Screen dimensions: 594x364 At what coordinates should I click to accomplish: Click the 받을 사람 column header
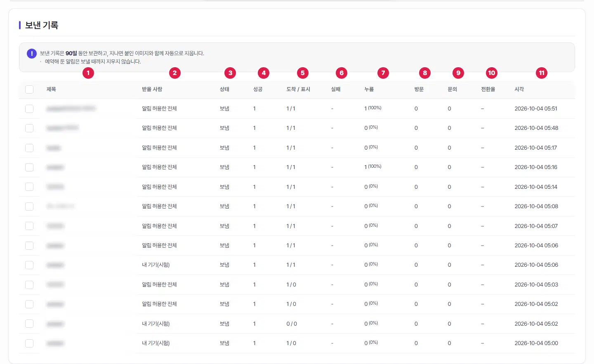coord(152,89)
